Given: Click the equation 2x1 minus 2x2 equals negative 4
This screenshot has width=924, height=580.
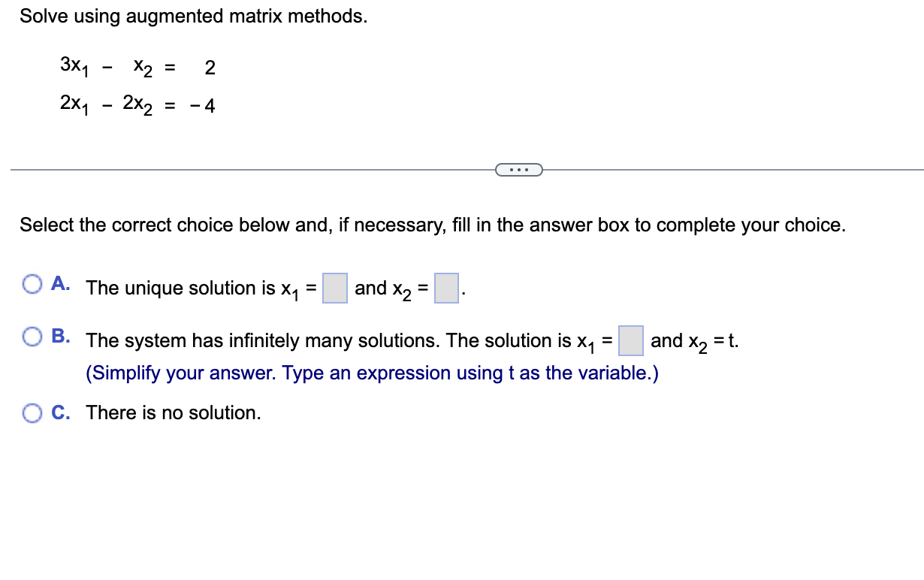Looking at the screenshot, I should click(137, 105).
